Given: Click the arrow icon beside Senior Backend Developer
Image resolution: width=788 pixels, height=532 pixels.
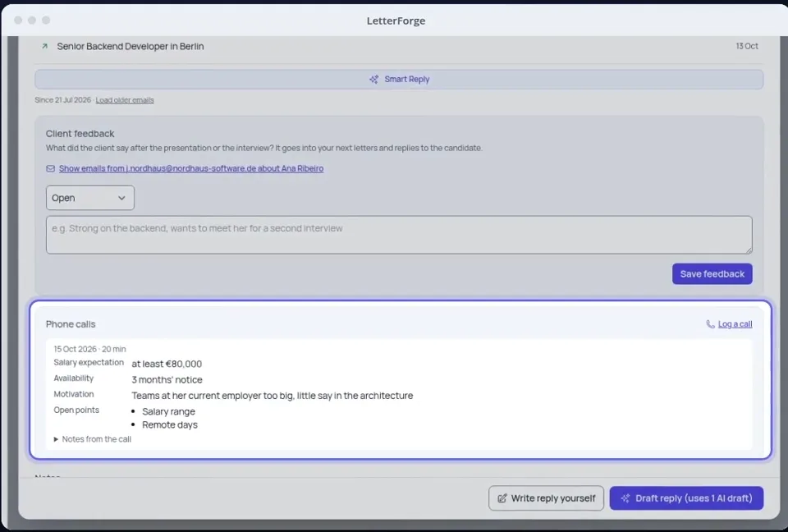Looking at the screenshot, I should tap(44, 46).
